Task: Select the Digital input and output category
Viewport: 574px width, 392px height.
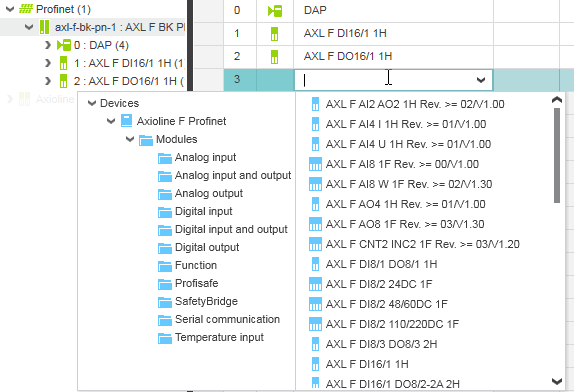Action: 231,229
